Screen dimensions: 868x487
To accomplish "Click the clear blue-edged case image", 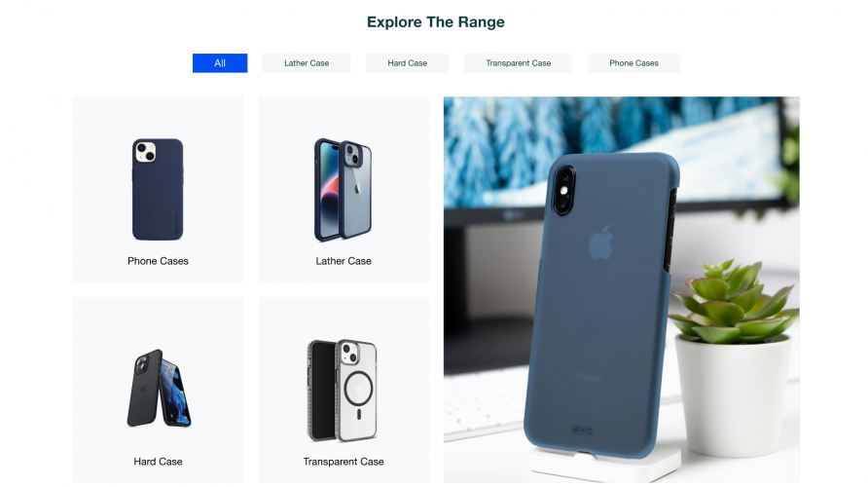I will click(343, 190).
